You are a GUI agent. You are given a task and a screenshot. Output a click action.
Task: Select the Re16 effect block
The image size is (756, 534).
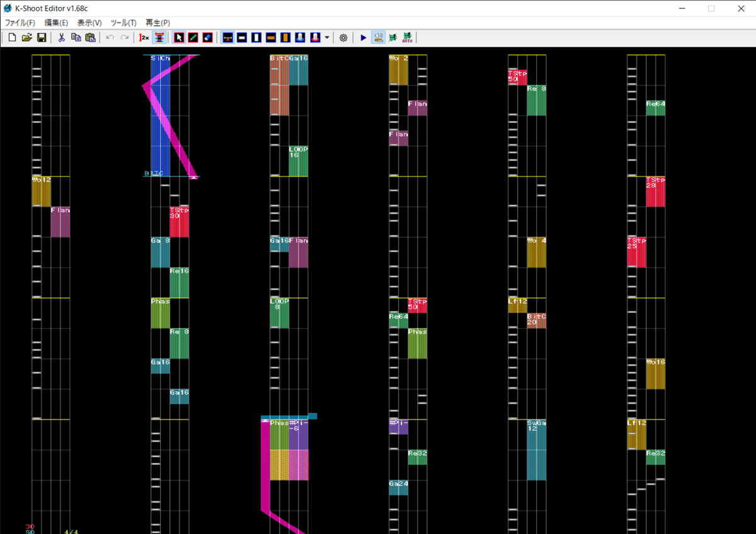180,283
